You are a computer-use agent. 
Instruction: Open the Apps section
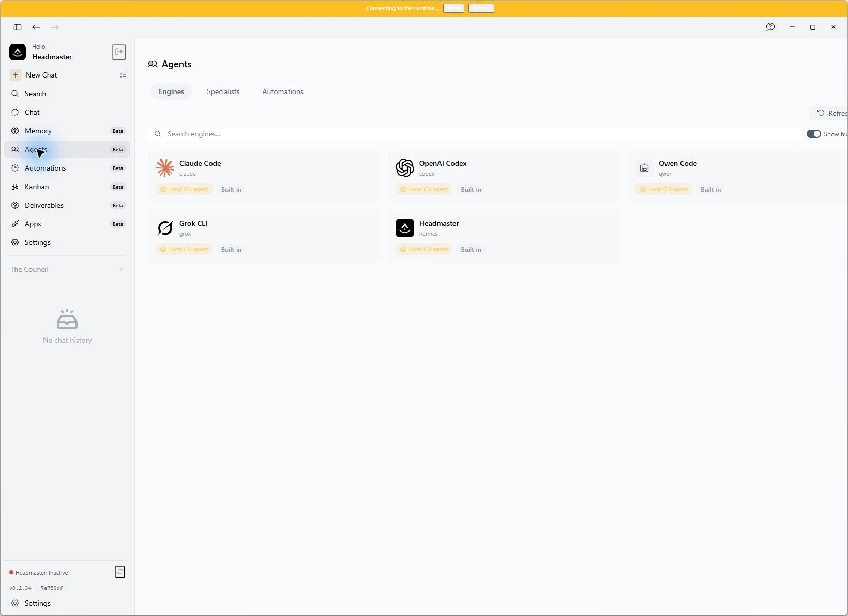tap(67, 224)
